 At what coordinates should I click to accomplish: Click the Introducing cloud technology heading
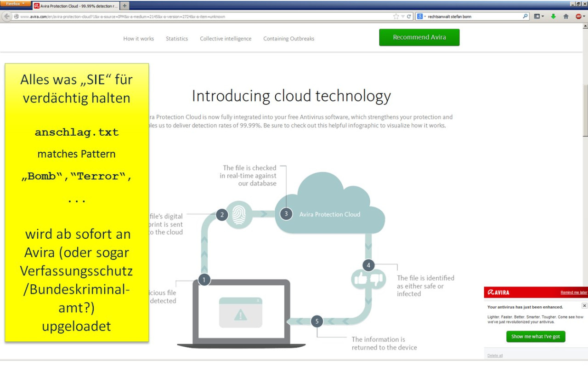click(x=291, y=96)
